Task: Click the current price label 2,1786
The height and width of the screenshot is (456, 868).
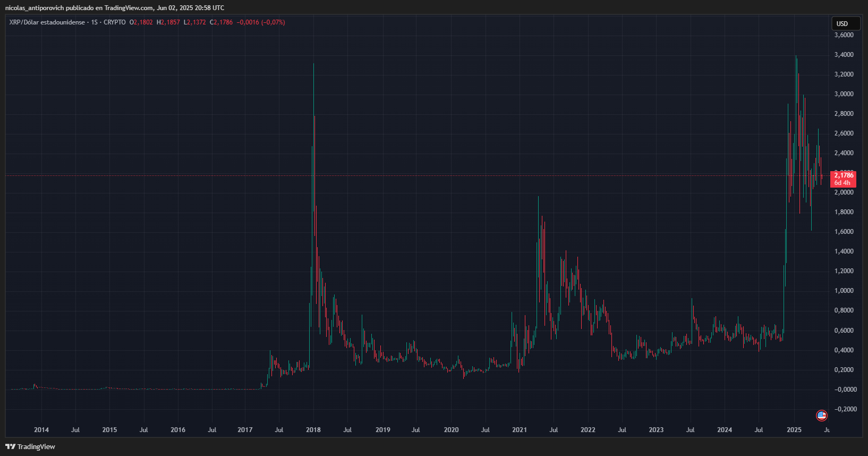Action: click(844, 175)
